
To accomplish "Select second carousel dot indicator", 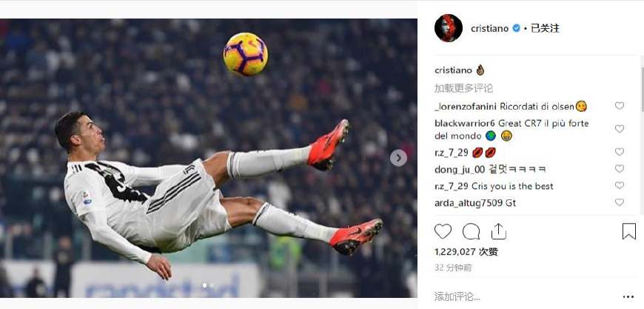I will click(212, 285).
